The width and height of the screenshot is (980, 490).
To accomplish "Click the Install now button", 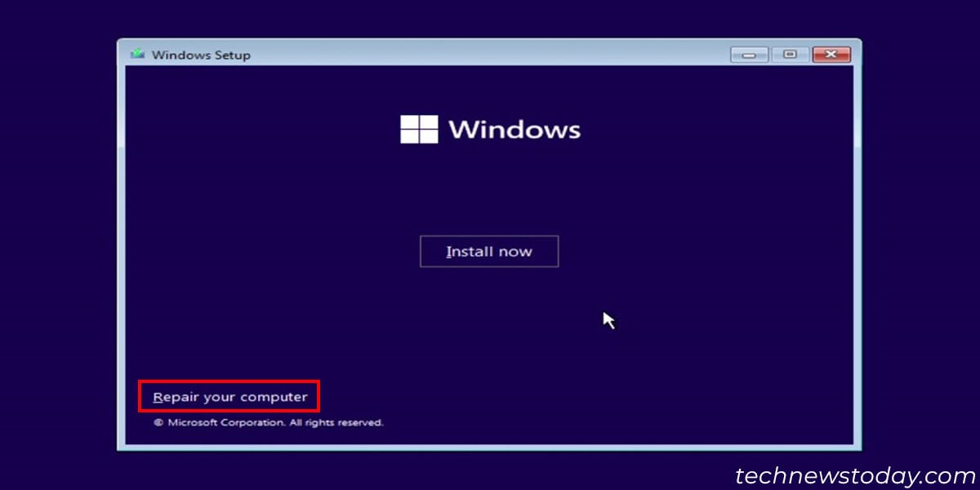I will 489,252.
